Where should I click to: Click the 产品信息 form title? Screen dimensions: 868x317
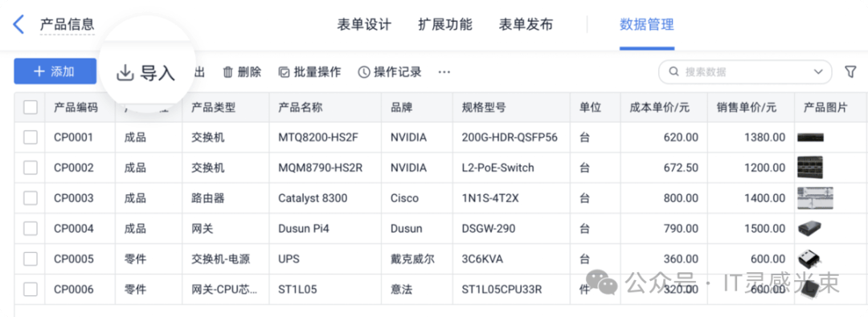click(x=67, y=25)
